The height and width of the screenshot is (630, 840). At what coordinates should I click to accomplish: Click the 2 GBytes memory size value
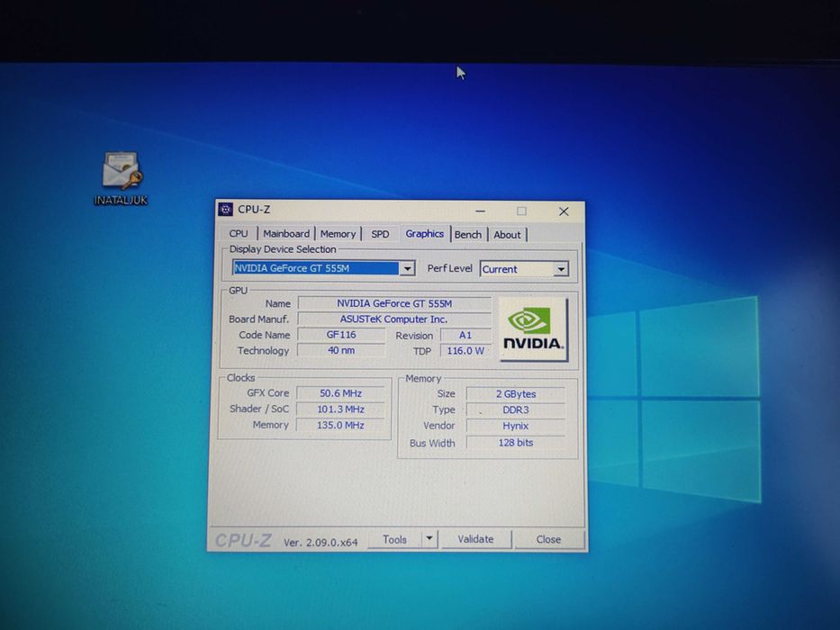coord(515,394)
